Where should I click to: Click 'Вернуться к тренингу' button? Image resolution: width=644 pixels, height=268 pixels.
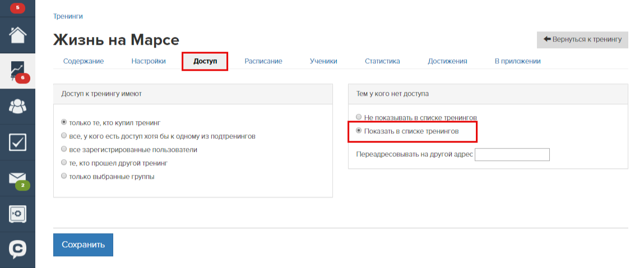pos(582,40)
